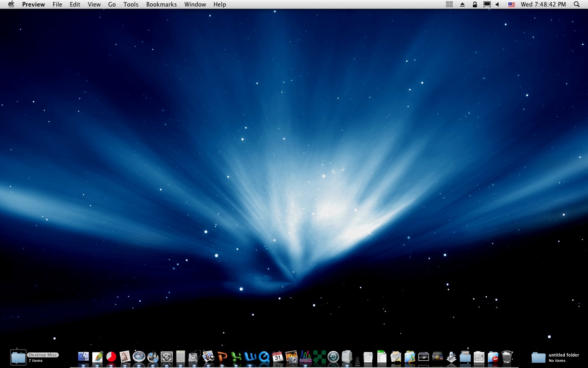Open the Apple menu
Image resolution: width=588 pixels, height=368 pixels.
pos(11,4)
